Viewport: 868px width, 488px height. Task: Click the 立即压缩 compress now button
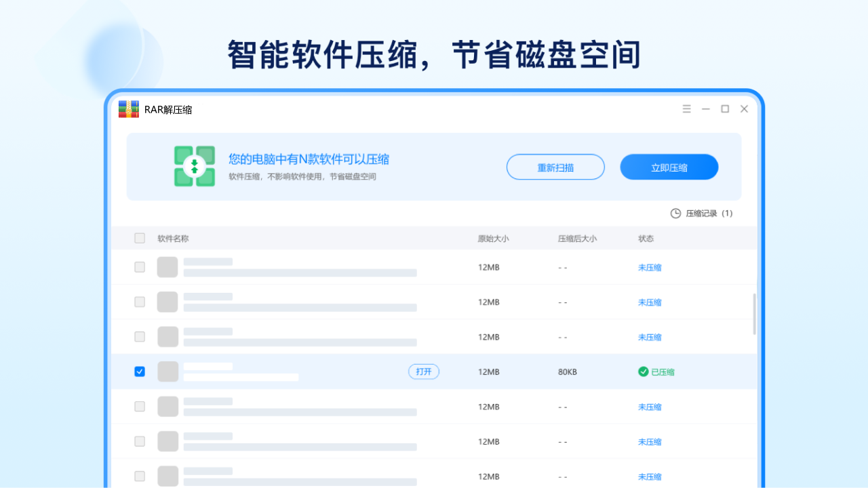coord(669,167)
